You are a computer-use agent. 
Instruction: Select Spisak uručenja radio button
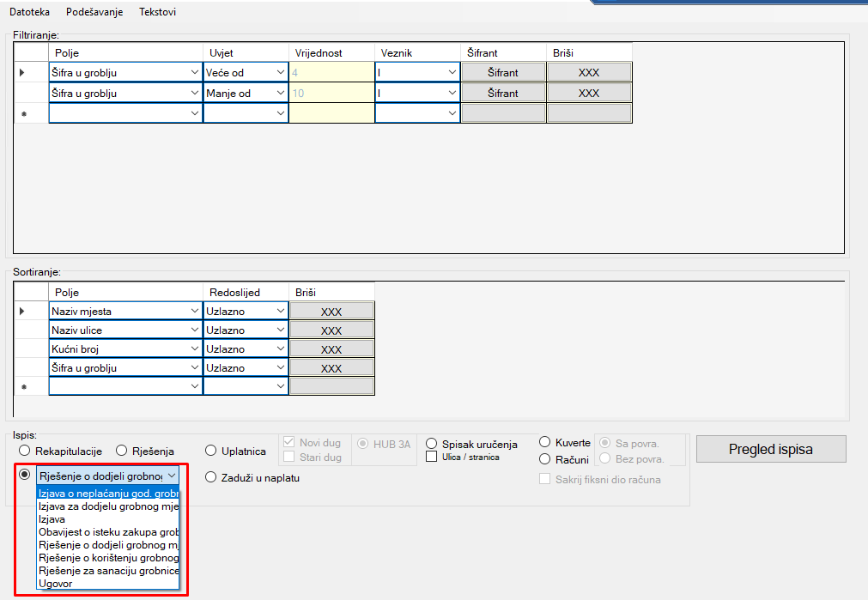point(432,444)
